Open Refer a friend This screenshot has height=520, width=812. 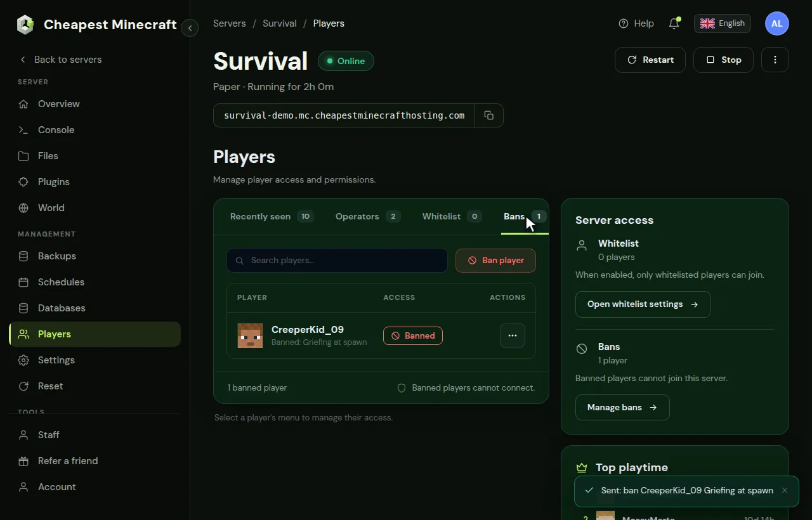pos(95,461)
